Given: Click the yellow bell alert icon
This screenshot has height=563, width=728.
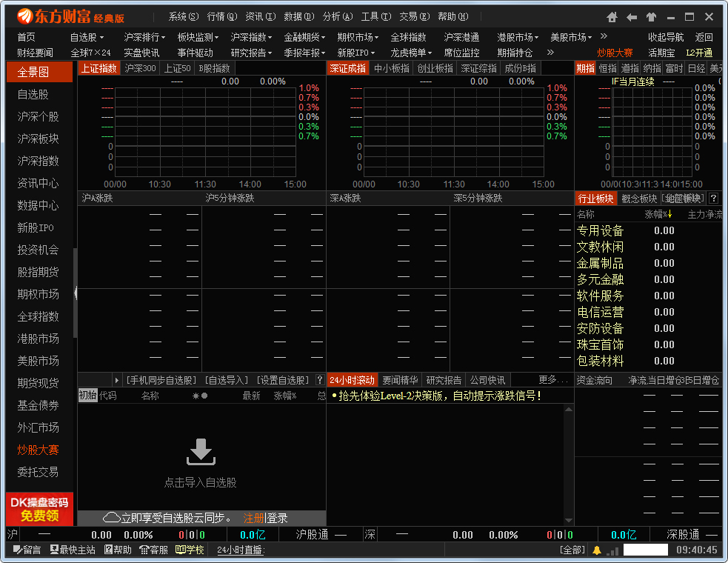Looking at the screenshot, I should pos(597,550).
